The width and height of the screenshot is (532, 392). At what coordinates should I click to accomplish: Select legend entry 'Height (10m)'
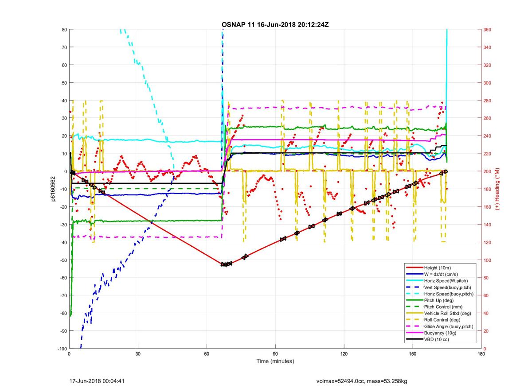[437, 268]
